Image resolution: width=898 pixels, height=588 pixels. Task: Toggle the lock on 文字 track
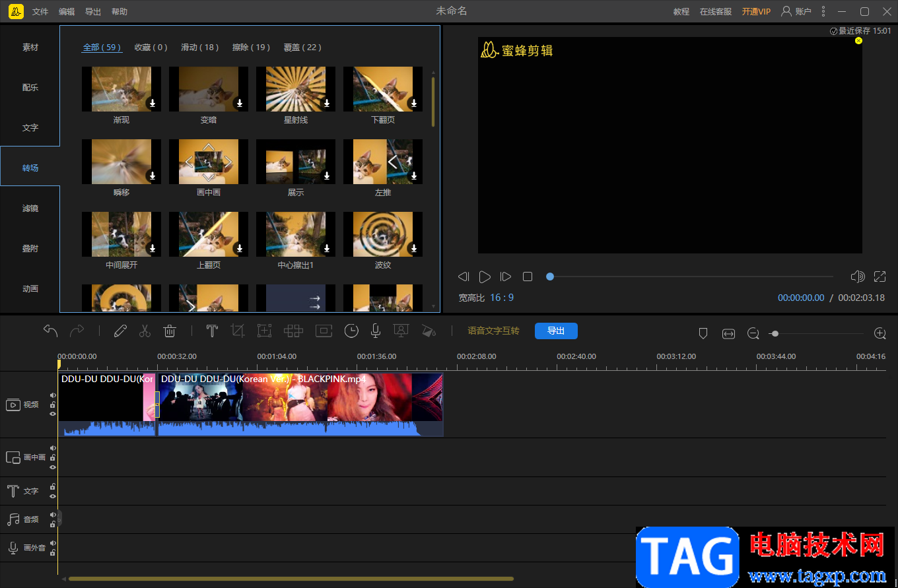(x=53, y=486)
